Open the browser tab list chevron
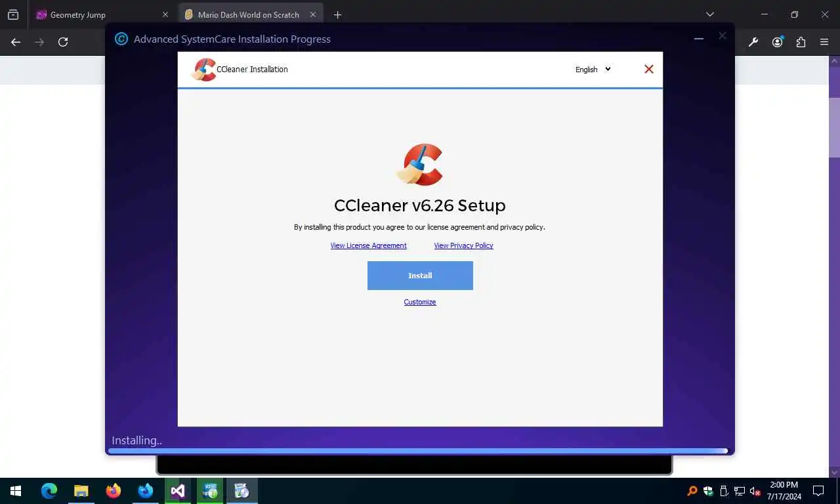The image size is (840, 504). click(709, 14)
